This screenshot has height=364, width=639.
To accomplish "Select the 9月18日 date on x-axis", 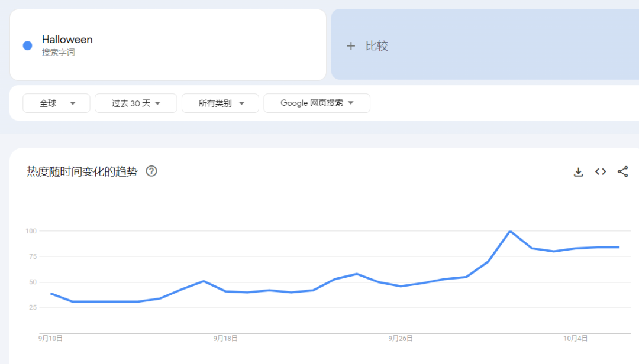I will pos(225,339).
